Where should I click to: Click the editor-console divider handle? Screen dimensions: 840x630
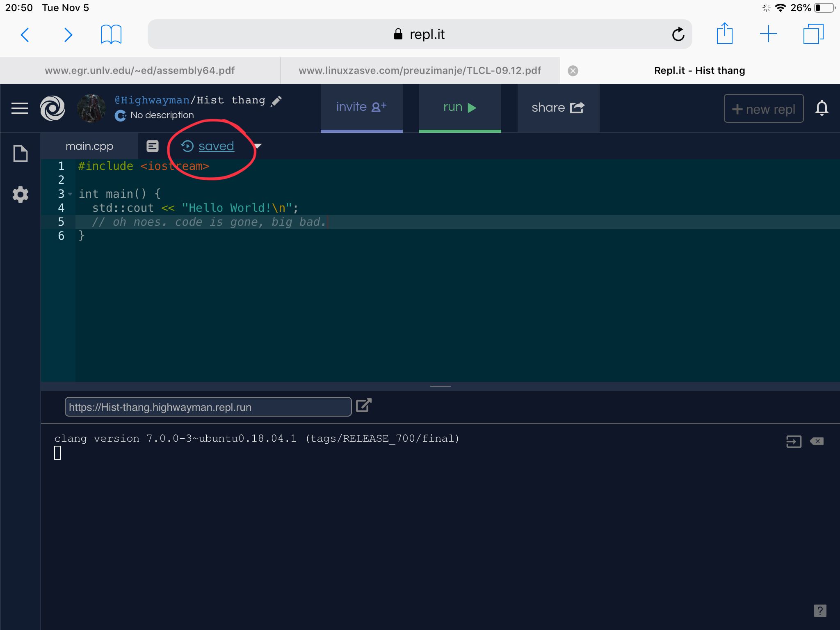[440, 386]
